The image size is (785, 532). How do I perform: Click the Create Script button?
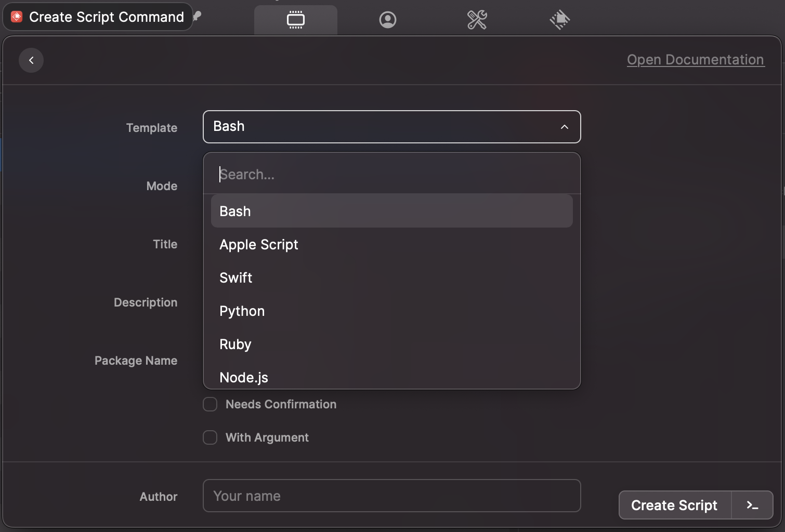click(674, 505)
